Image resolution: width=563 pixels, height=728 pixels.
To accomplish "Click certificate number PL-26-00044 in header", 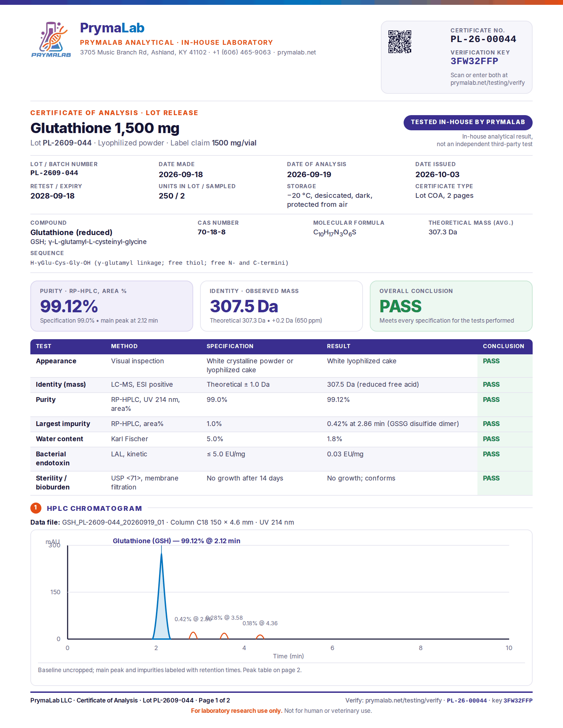I will 483,39.
